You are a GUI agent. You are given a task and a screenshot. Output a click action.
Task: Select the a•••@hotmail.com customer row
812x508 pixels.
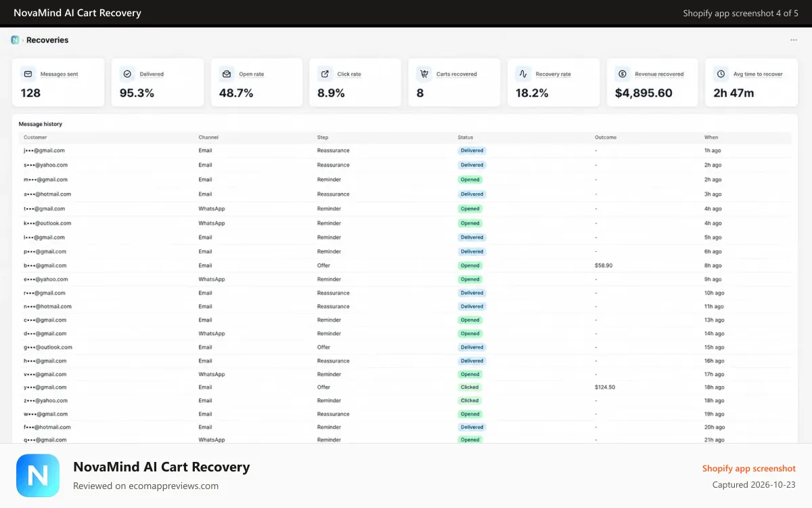point(405,194)
